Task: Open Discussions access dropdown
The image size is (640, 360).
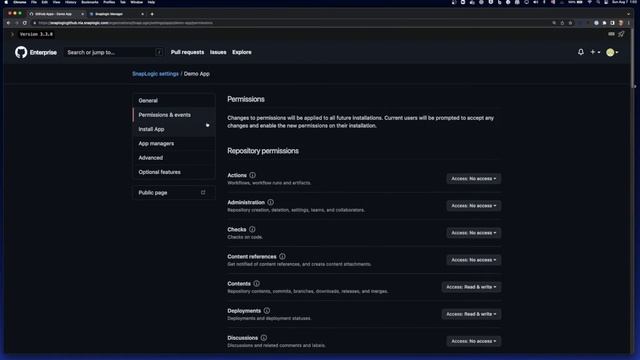Action: pyautogui.click(x=473, y=341)
